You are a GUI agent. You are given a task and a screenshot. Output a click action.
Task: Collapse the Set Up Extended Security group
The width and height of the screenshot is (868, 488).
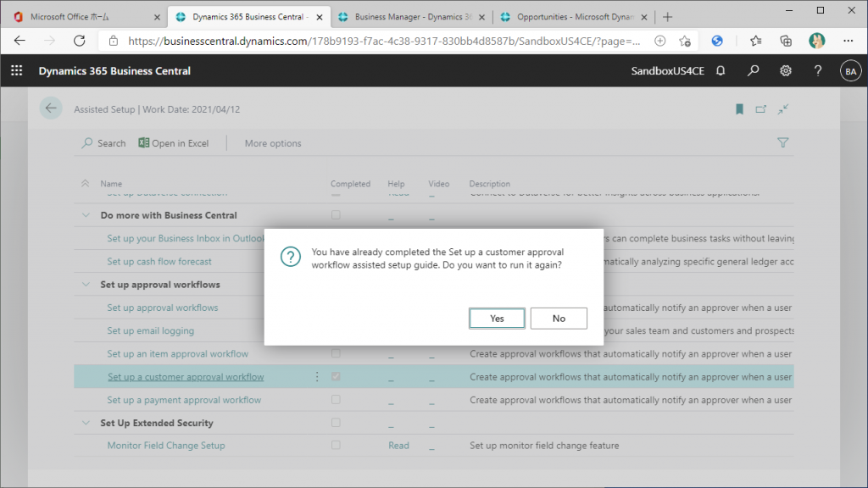click(86, 423)
